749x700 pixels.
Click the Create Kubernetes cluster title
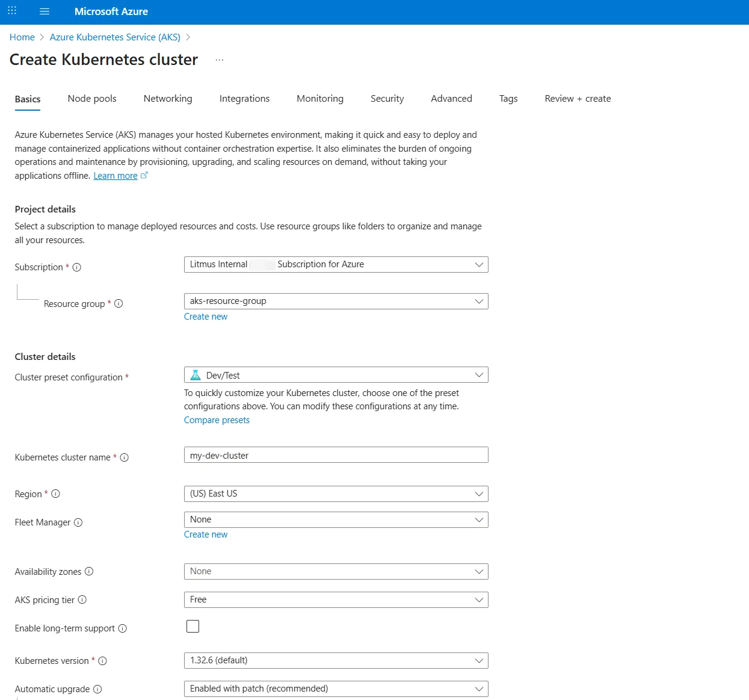pyautogui.click(x=103, y=60)
